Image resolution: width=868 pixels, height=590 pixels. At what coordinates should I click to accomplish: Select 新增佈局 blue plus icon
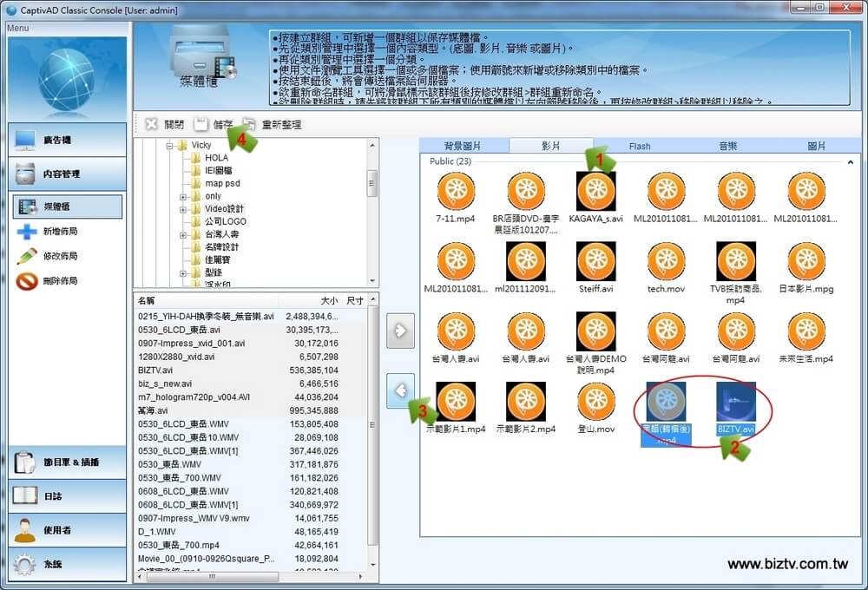click(x=27, y=232)
